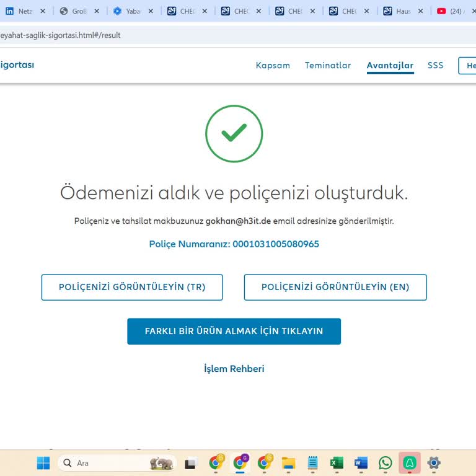Viewport: 476px width, 476px height.
Task: Select the policy number 000103100508096S text
Action: tap(276, 244)
